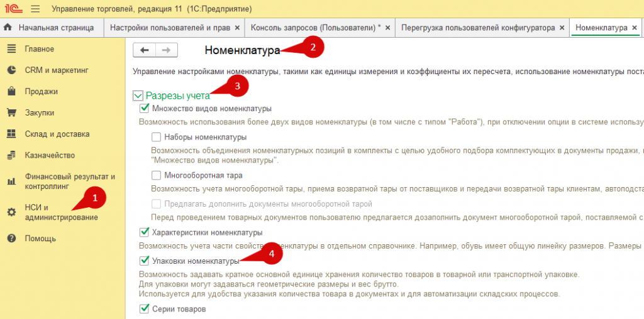Click the Продажи shopping bag icon
This screenshot has width=644, height=319.
(11, 92)
